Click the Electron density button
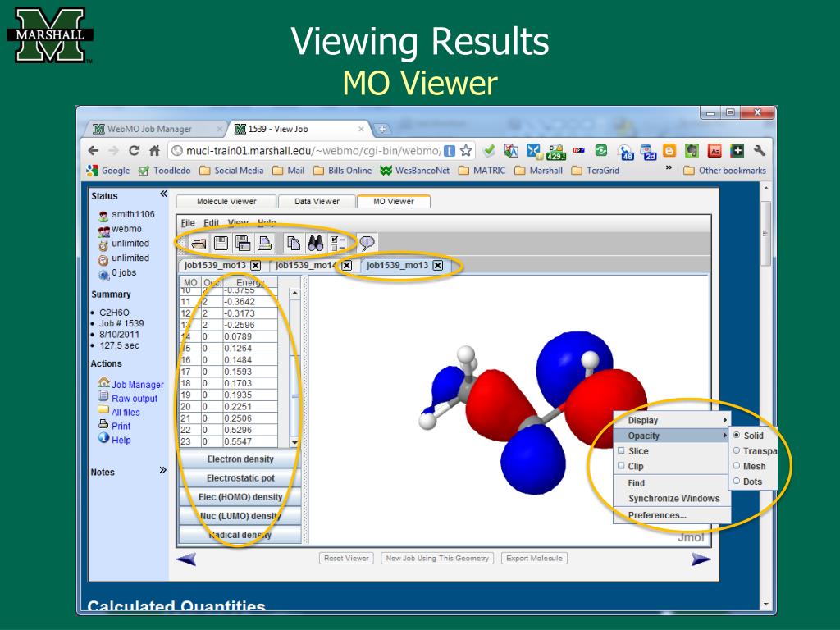 click(x=240, y=459)
